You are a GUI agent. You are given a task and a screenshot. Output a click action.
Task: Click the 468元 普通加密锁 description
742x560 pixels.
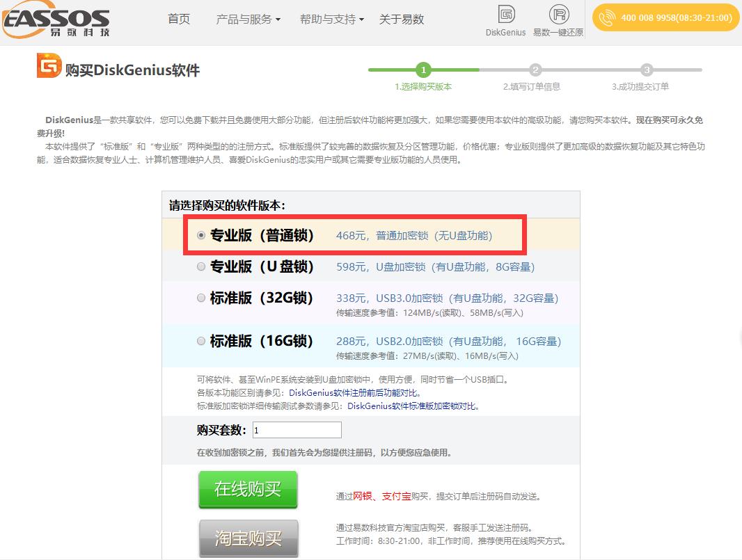pyautogui.click(x=414, y=236)
